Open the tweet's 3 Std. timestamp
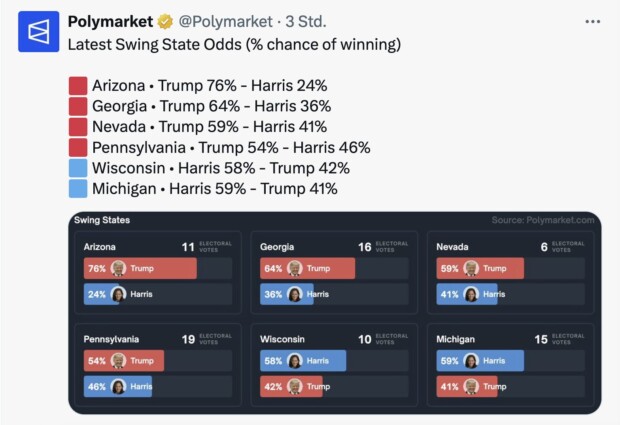Image resolution: width=620 pixels, height=425 pixels. tap(306, 22)
